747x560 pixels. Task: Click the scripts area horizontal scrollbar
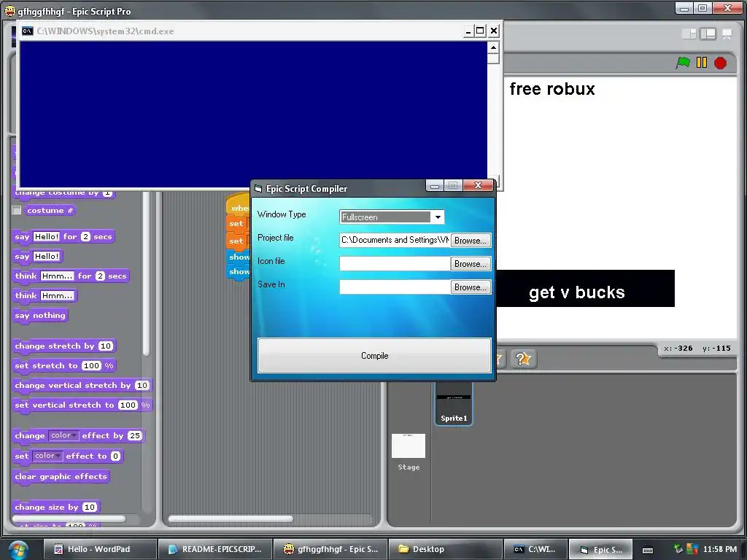(231, 518)
